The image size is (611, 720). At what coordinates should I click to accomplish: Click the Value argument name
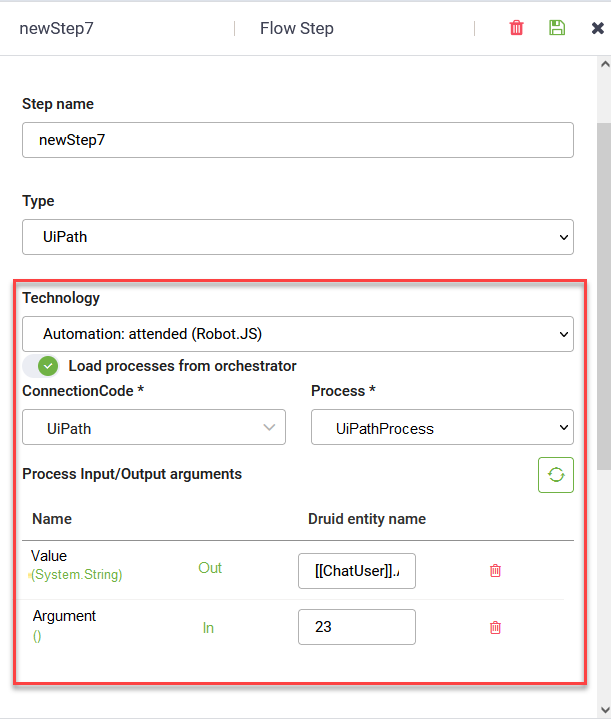49,556
